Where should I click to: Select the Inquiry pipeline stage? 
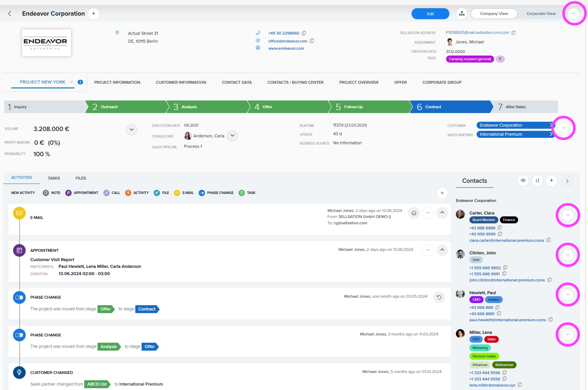[45, 107]
